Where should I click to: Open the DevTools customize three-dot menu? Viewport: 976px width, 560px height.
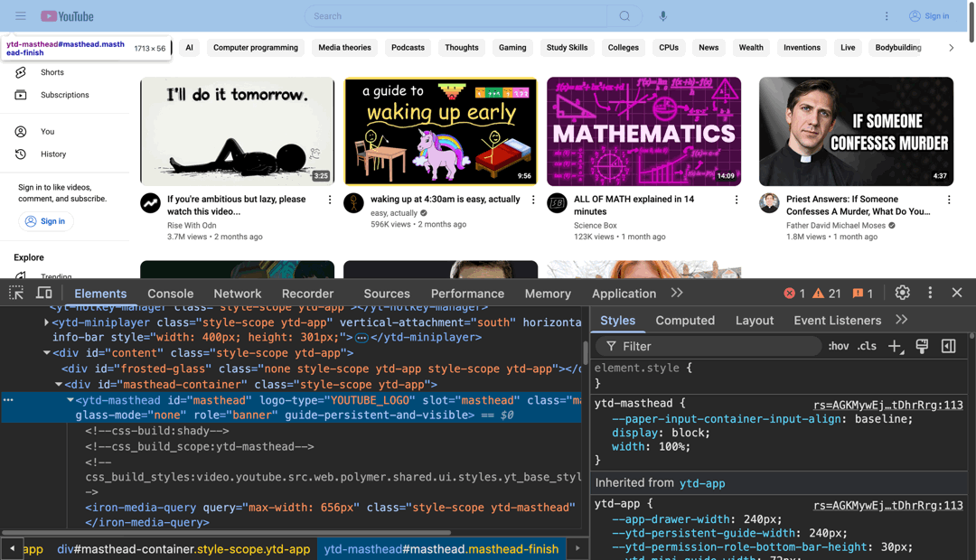tap(930, 293)
